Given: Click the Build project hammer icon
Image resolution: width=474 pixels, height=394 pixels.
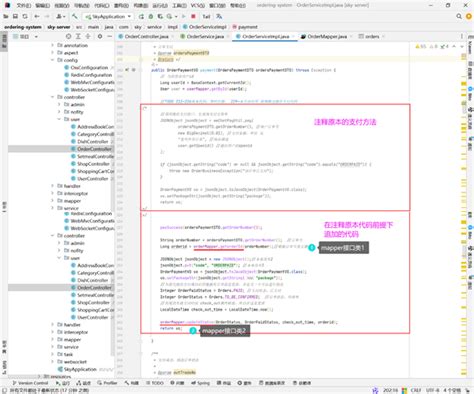Looking at the screenshot, I should (75, 16).
